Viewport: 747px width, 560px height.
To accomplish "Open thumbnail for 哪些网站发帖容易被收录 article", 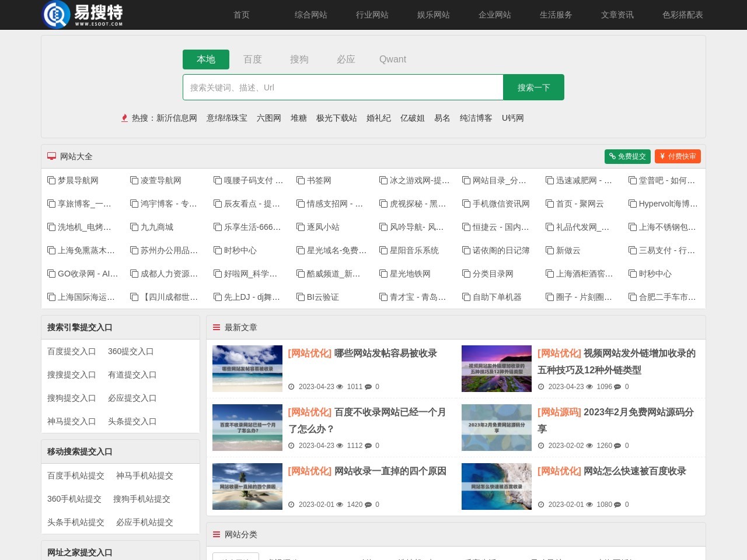I will click(247, 369).
